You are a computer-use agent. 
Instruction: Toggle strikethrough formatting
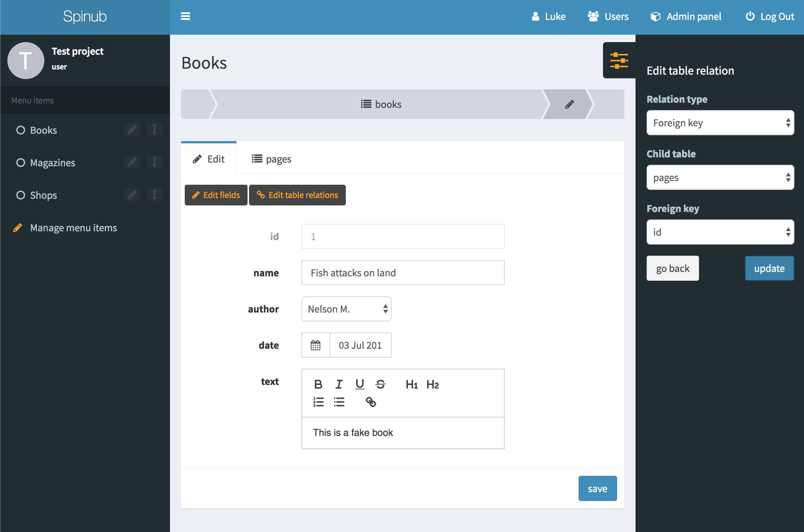click(x=380, y=384)
